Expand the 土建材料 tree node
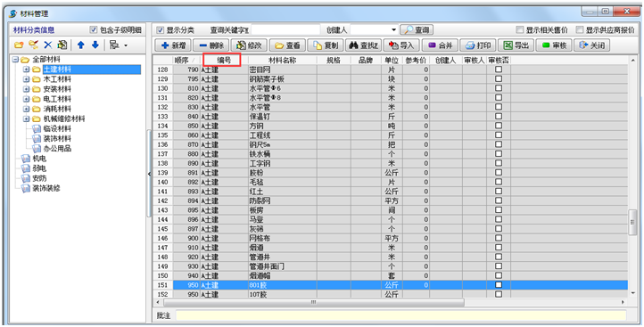Viewport: 644px width, 327px height. click(26, 69)
